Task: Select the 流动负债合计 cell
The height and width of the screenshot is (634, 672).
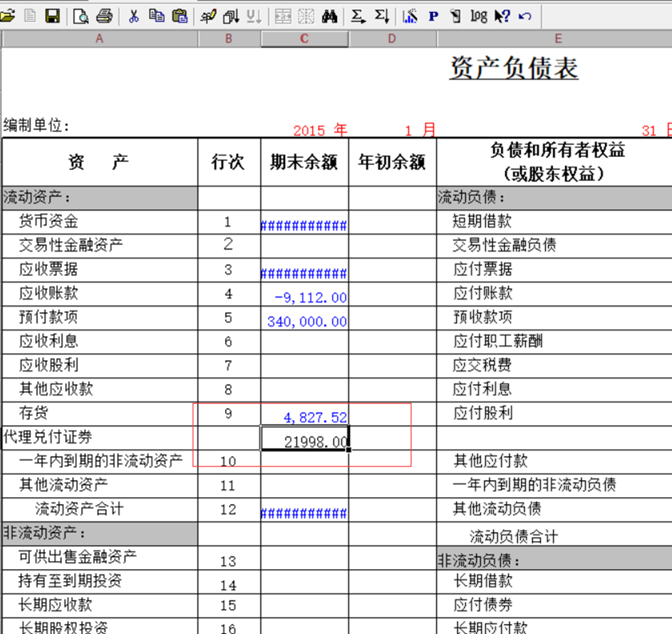Action: point(554,534)
